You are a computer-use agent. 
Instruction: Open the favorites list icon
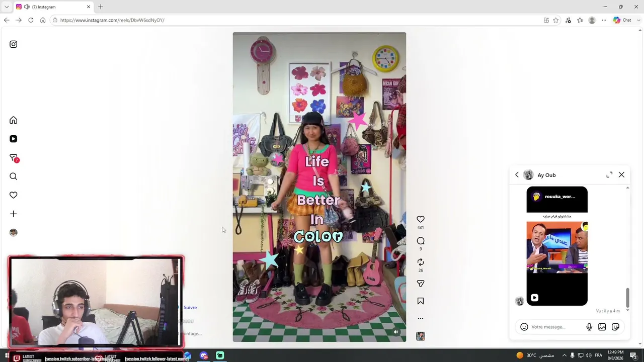pyautogui.click(x=580, y=20)
